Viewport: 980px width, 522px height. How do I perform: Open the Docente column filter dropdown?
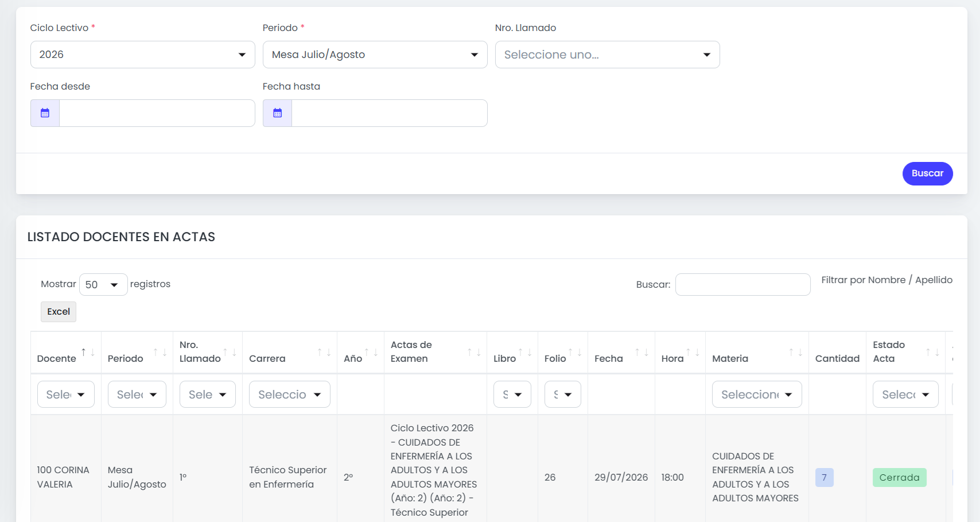point(66,395)
